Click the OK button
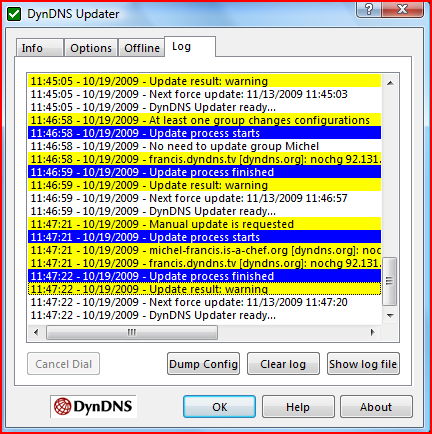The image size is (432, 434). [220, 407]
